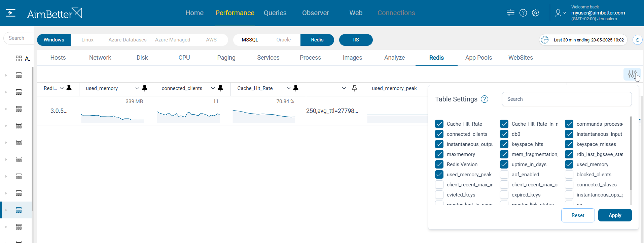Check the connected_slaves checkbox

pos(569,185)
